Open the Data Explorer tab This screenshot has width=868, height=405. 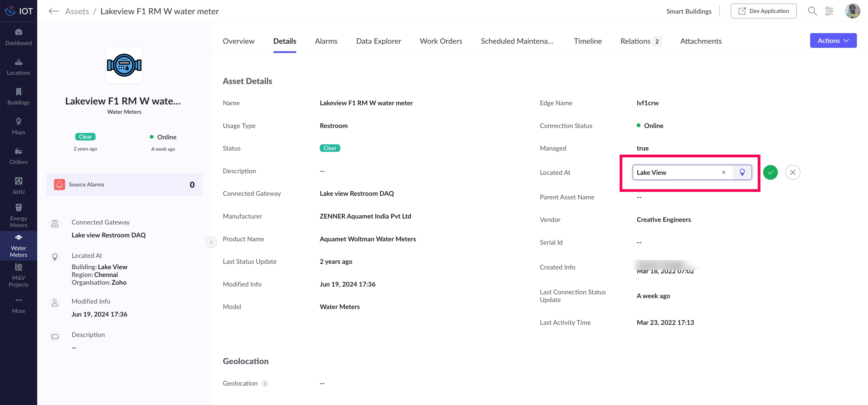point(378,41)
